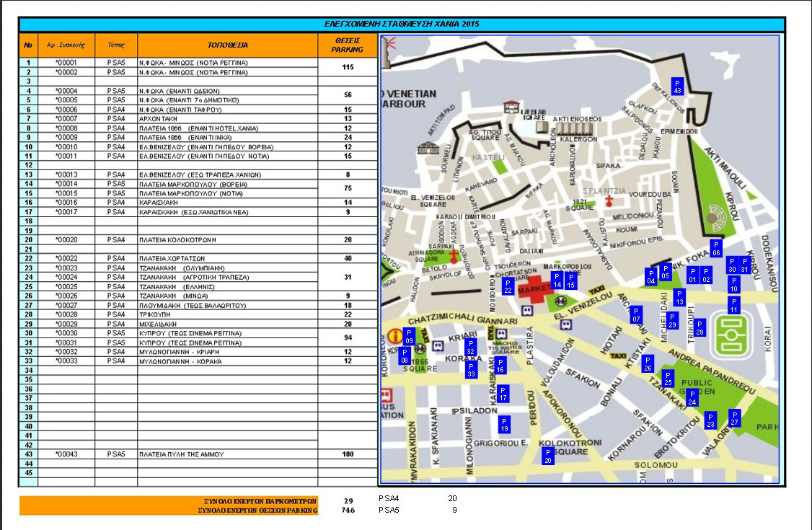The height and width of the screenshot is (530, 812).
Task: Select the 'ΠΛΑΤΕΙΑ ΚΟΛΟΚΟΤΡΩΝΗ' location cell
Action: [x=227, y=240]
